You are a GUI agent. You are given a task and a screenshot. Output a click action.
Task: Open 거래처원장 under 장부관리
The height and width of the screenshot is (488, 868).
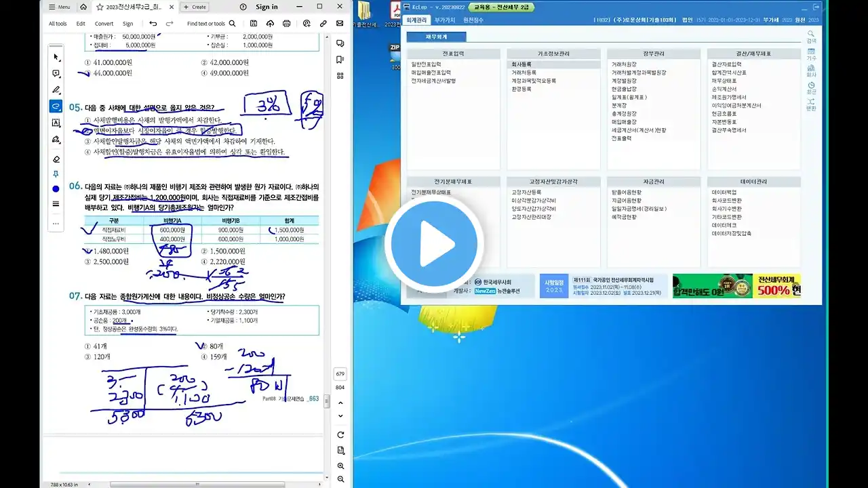pos(624,64)
